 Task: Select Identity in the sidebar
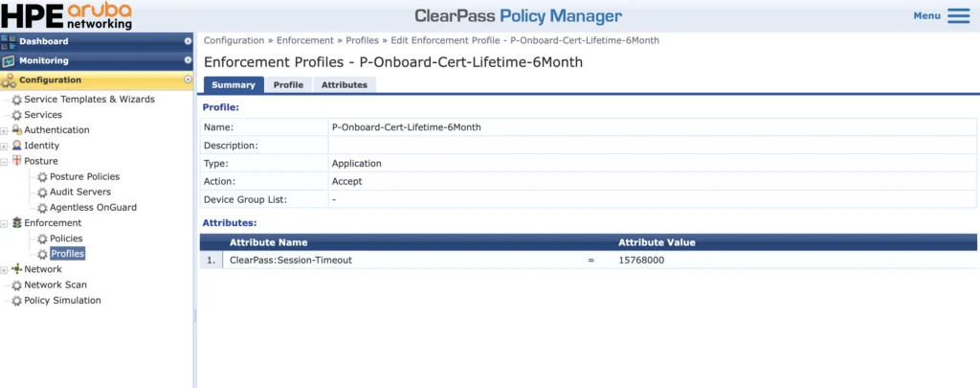click(x=42, y=146)
